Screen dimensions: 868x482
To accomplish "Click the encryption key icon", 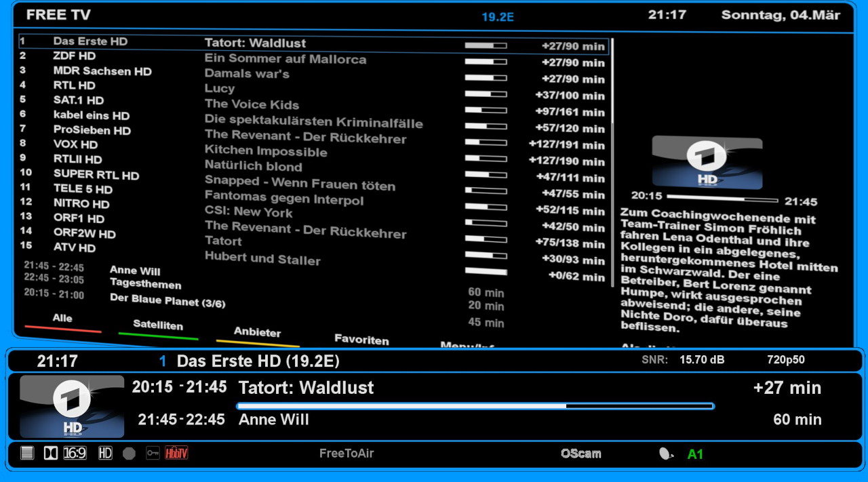I will point(153,453).
